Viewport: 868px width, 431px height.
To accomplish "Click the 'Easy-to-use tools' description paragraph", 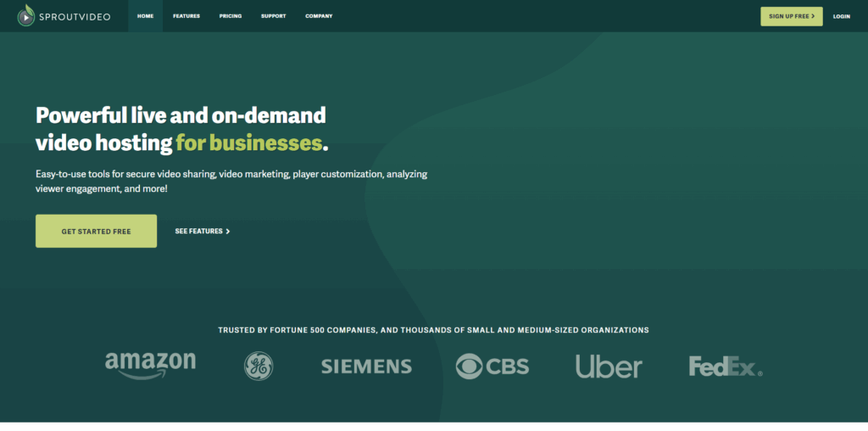I will [x=231, y=182].
